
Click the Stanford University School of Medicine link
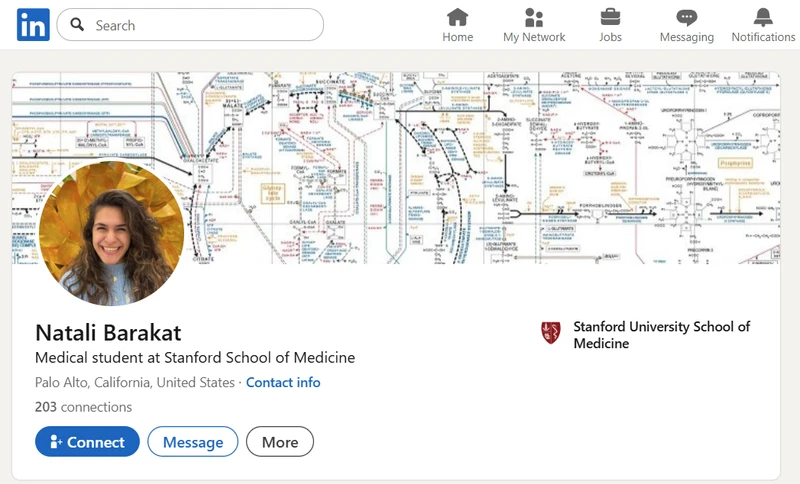[x=661, y=335]
